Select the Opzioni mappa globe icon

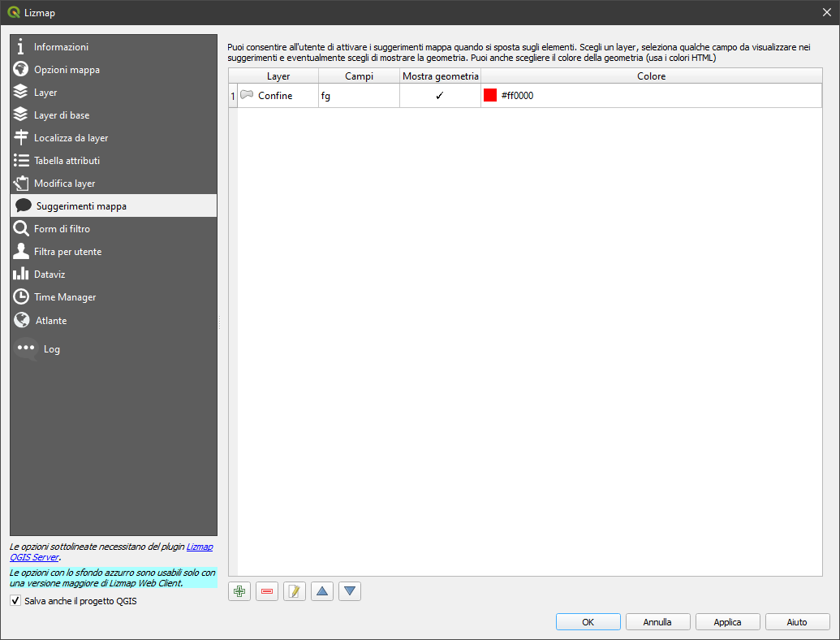[23, 69]
